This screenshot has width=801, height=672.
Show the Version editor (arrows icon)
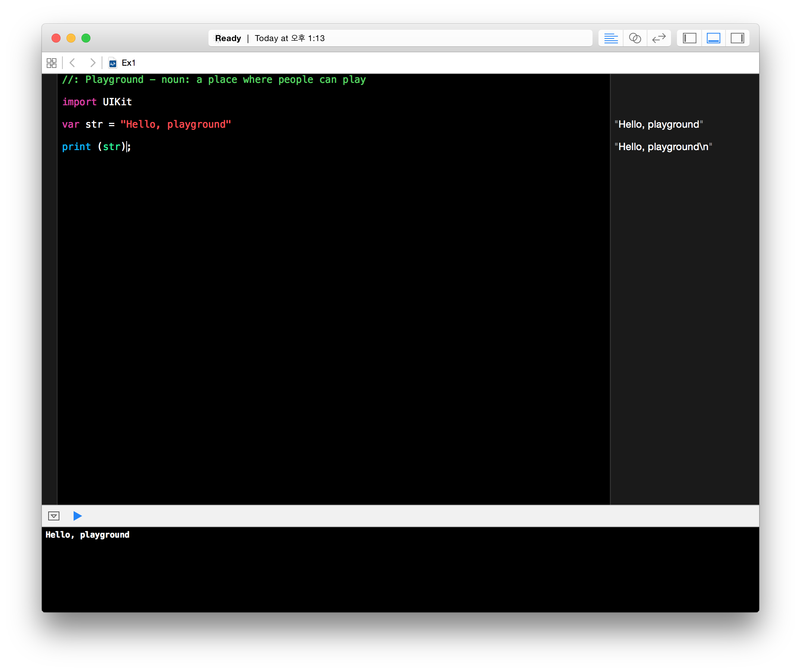[659, 38]
